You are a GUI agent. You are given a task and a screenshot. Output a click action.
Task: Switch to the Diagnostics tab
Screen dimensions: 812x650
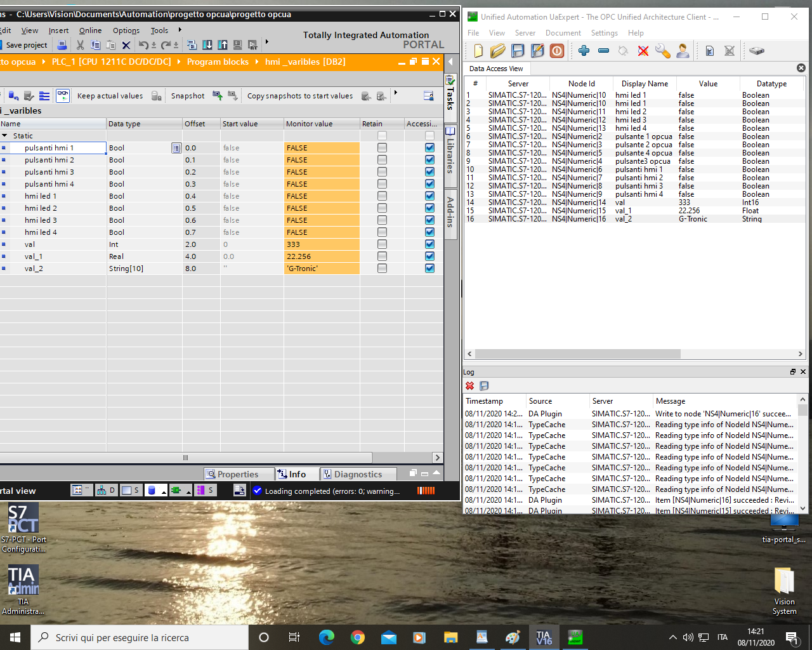tap(358, 474)
